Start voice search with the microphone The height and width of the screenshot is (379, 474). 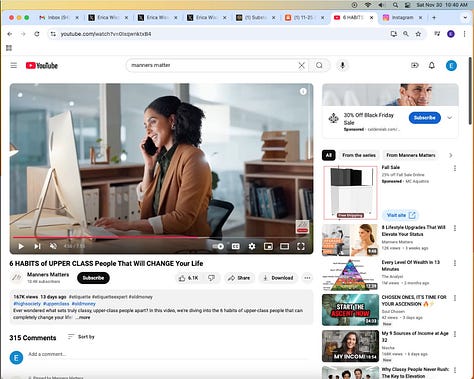pyautogui.click(x=342, y=66)
